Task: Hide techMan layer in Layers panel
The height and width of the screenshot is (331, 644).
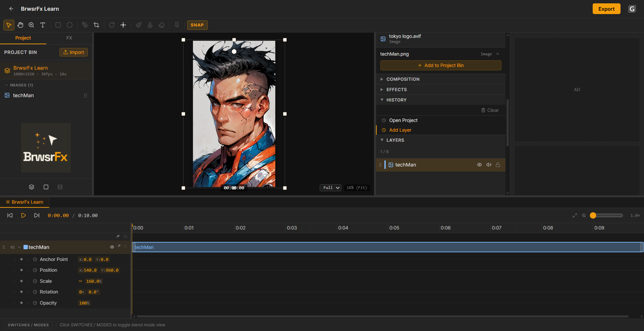Action: (x=479, y=165)
